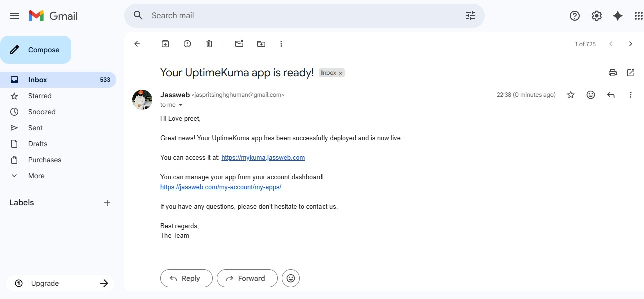Click the 'Best regards,' line
The image size is (644, 299).
(179, 226)
